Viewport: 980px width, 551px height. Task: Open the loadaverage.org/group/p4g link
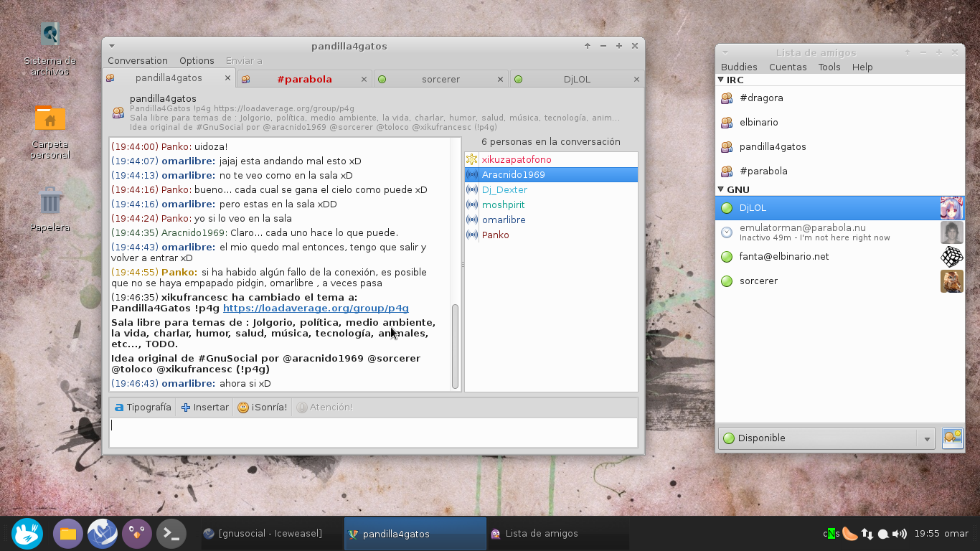tap(316, 308)
